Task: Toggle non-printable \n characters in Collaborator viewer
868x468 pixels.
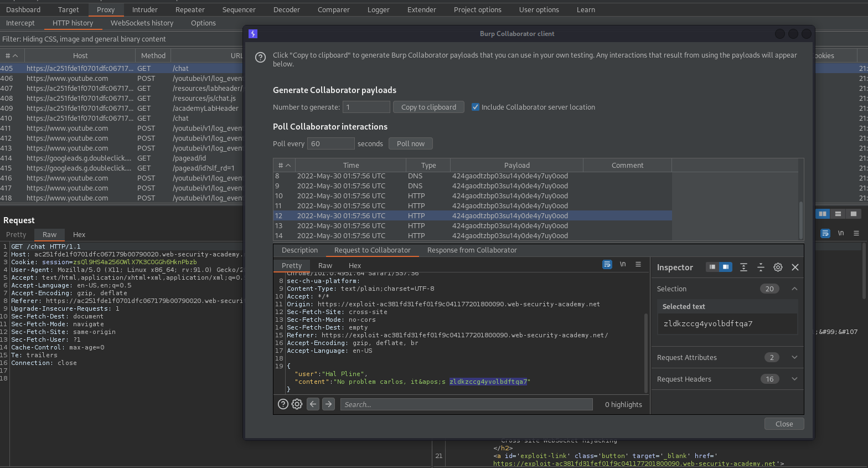Action: [623, 265]
